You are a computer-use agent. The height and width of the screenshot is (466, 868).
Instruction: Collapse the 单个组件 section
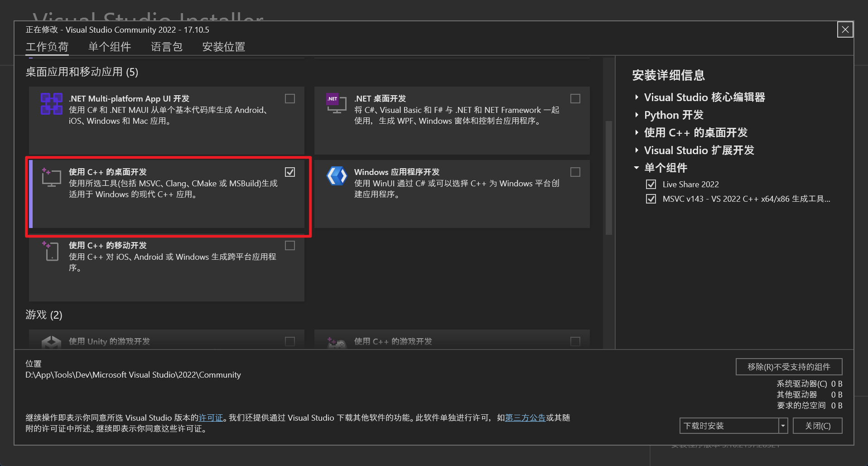tap(637, 168)
